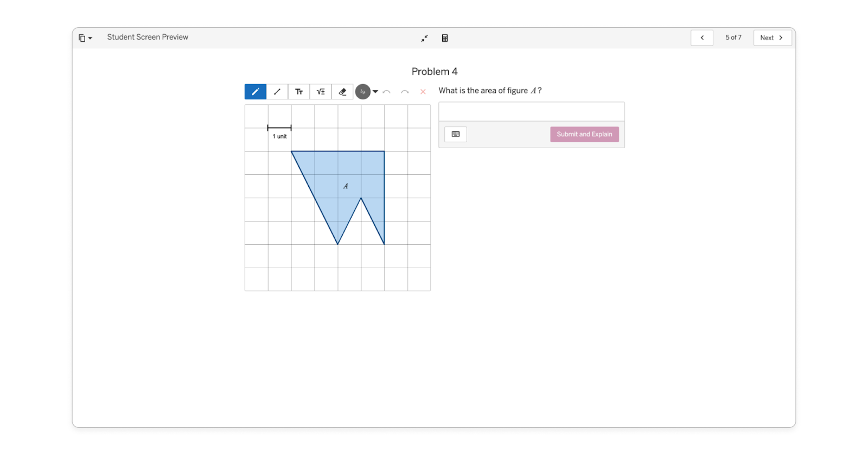Image resolution: width=868 pixels, height=455 pixels.
Task: Click the answer input field
Action: (531, 111)
